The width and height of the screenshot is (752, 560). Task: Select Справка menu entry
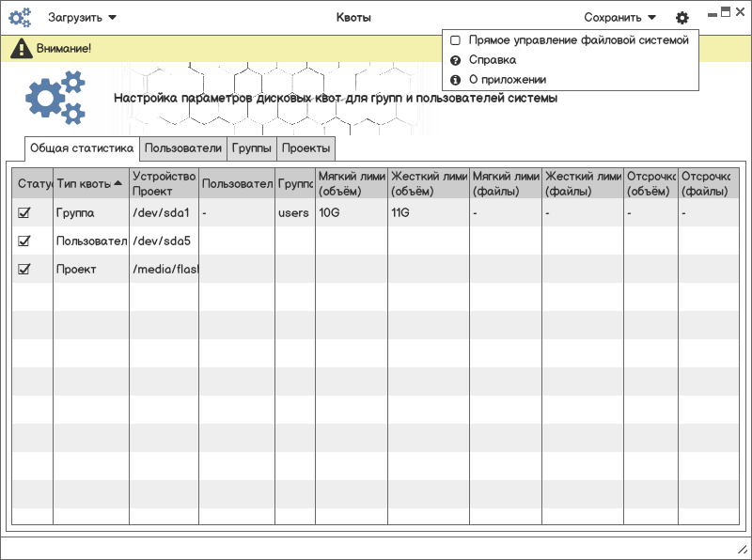(493, 60)
